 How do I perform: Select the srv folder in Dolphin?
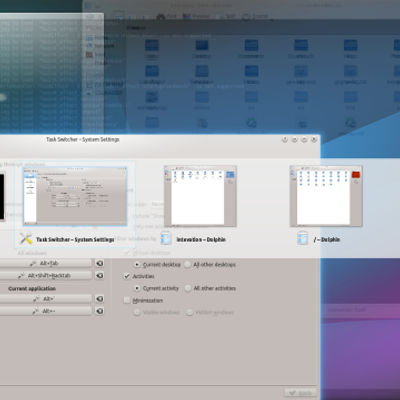(x=251, y=101)
